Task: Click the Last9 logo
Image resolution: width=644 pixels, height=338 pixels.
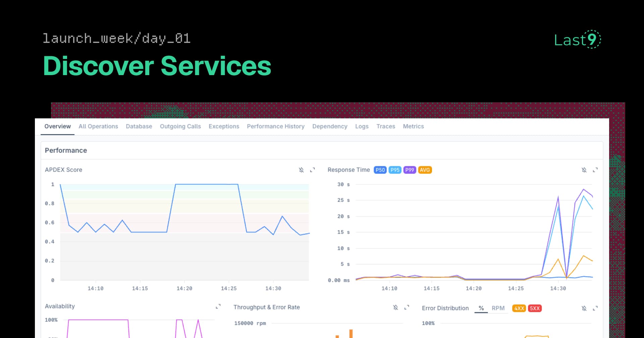Action: click(578, 40)
